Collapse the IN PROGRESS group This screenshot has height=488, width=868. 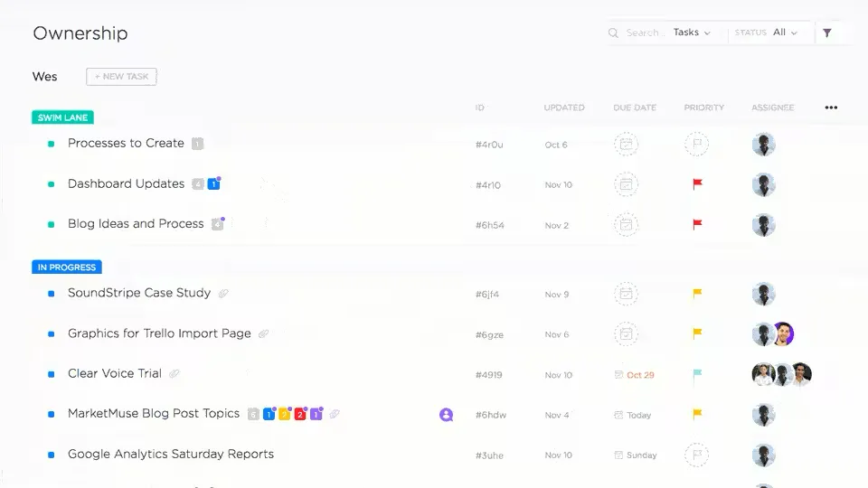point(66,267)
